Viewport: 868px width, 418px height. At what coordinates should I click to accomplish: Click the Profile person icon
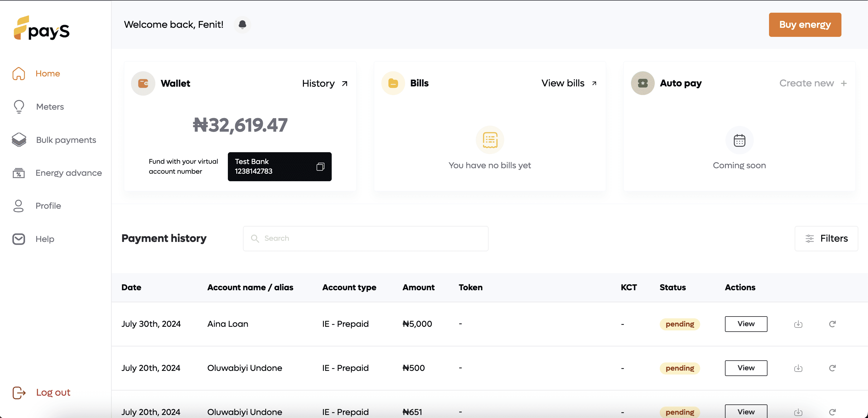tap(18, 206)
